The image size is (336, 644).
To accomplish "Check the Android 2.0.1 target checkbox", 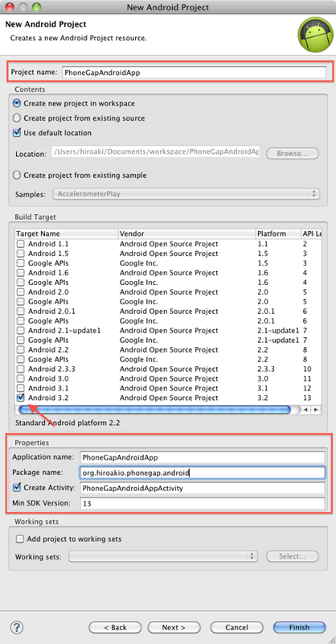I will [x=20, y=312].
